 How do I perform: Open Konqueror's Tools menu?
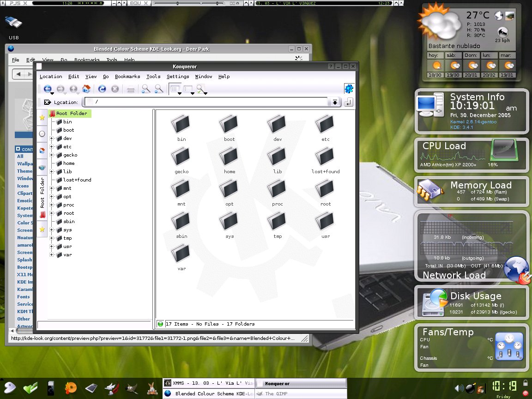[x=153, y=77]
